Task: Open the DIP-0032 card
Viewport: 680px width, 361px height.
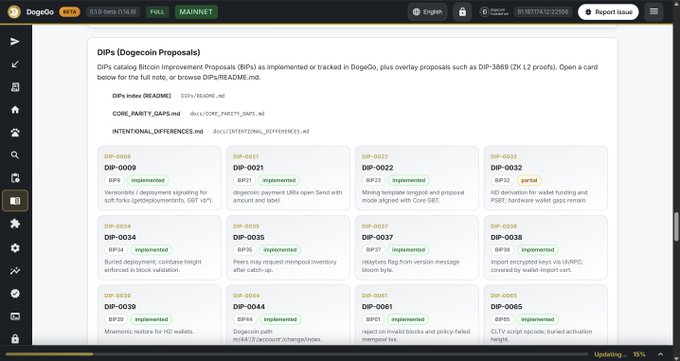Action: 546,178
